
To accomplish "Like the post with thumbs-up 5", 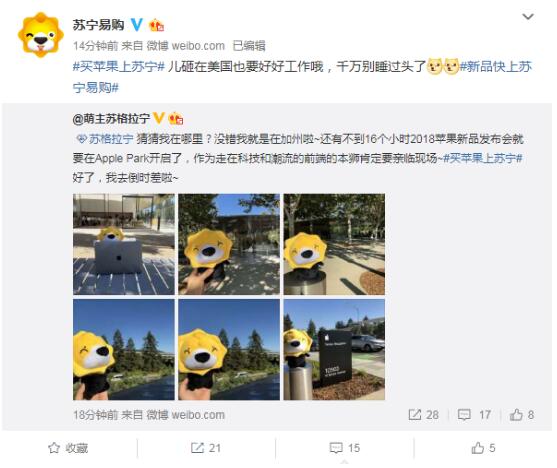I will 483,448.
